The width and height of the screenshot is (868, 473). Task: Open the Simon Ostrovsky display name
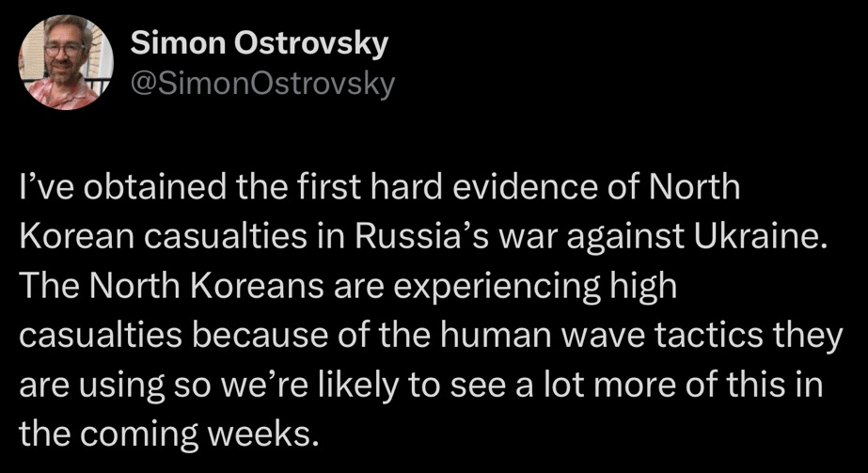[259, 43]
